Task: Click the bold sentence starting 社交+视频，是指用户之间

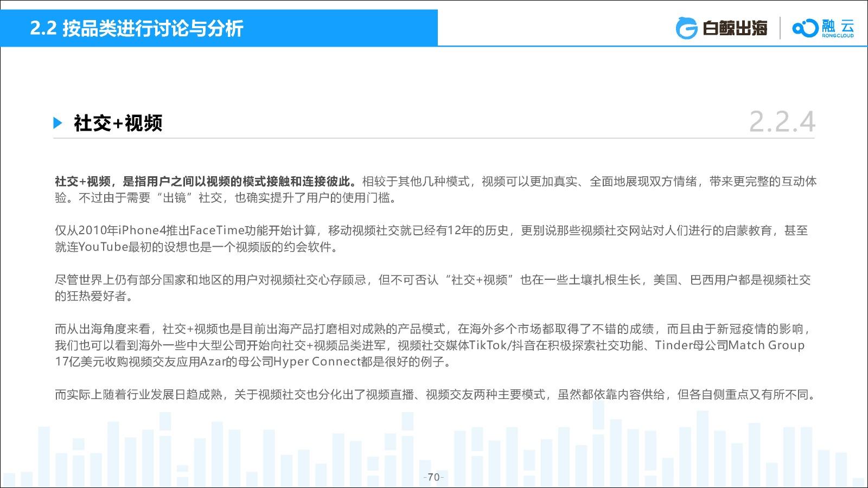Action: pos(206,181)
